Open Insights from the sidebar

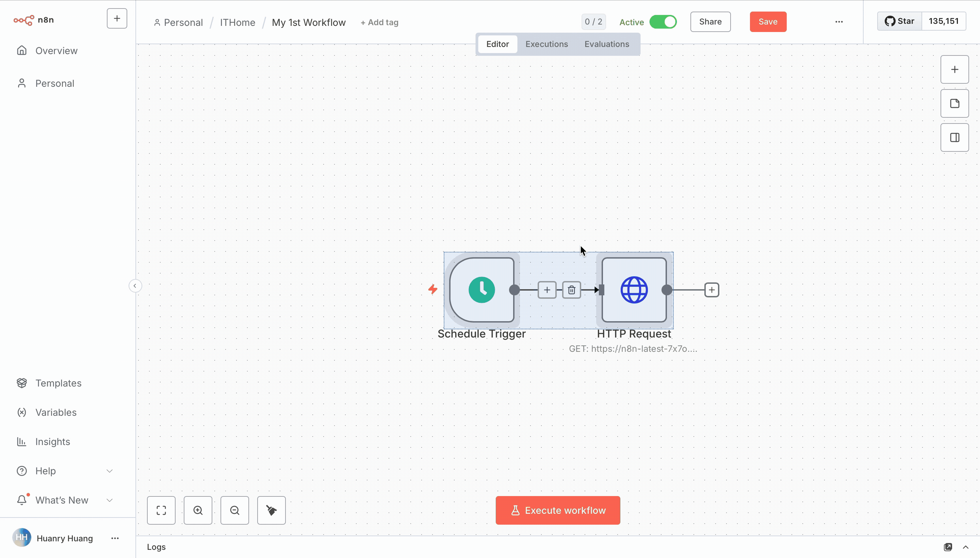pos(52,442)
